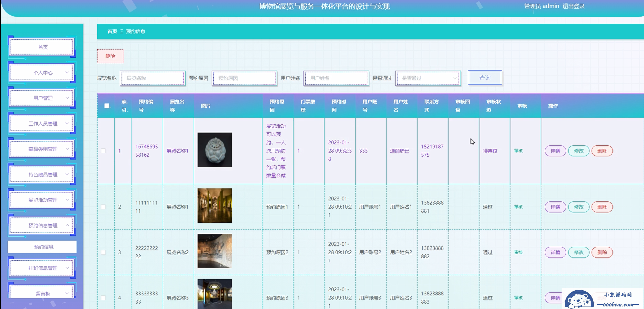
Task: Click 删除 for the 迪丽热巴 row
Action: tap(602, 151)
